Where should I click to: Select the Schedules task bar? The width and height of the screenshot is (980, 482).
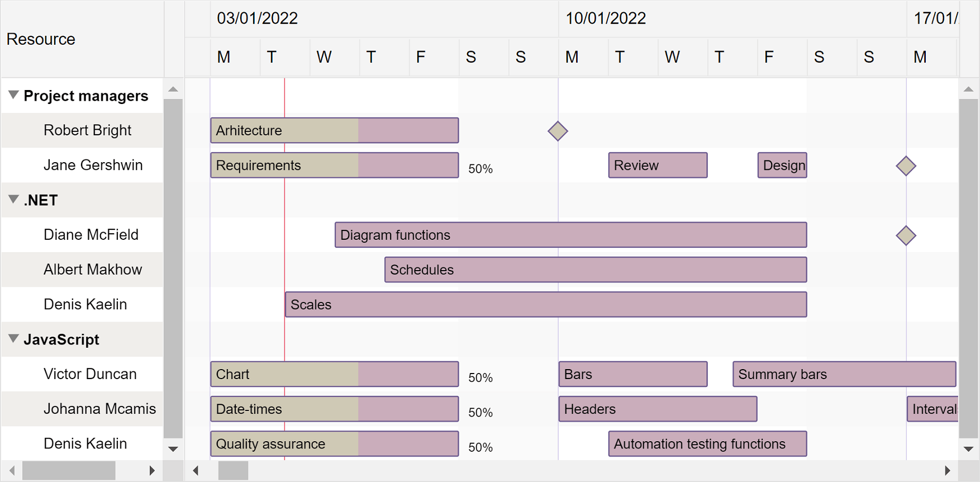(594, 270)
